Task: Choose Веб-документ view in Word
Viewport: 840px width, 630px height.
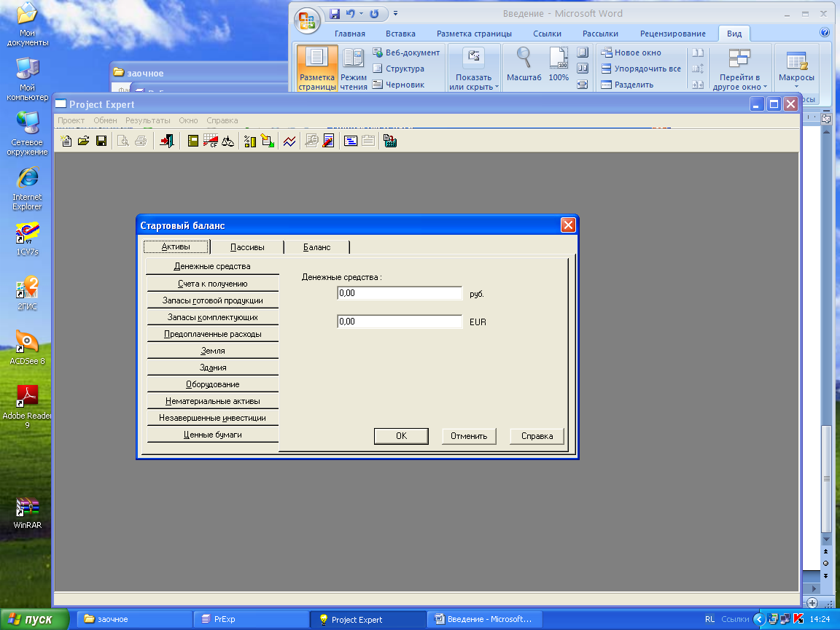Action: pos(406,52)
